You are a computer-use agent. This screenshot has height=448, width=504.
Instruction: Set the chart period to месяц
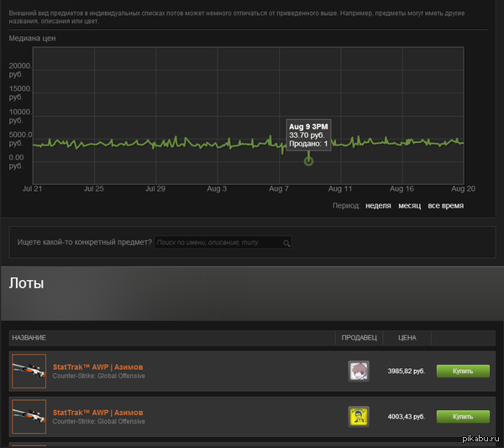pyautogui.click(x=409, y=205)
